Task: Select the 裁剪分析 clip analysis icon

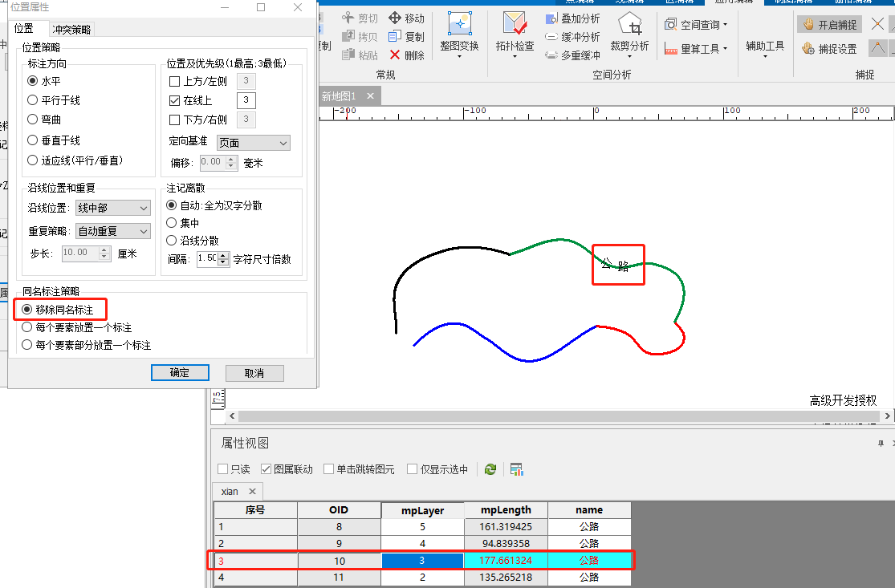Action: pyautogui.click(x=629, y=25)
